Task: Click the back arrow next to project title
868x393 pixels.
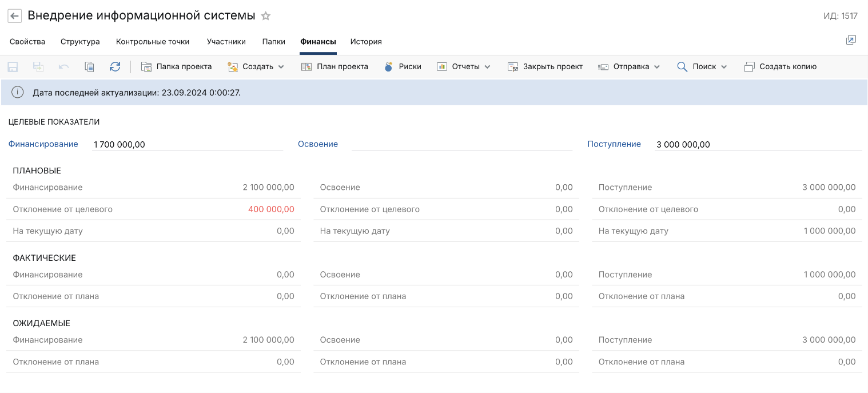Action: tap(14, 16)
